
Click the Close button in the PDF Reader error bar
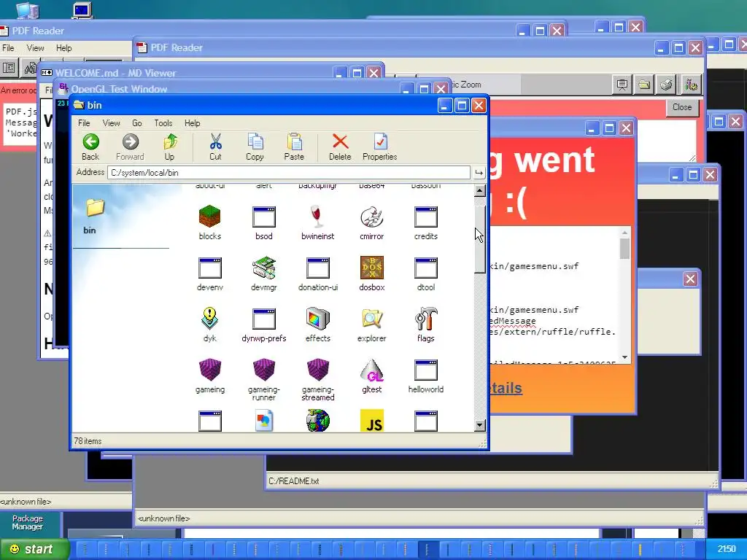(682, 107)
